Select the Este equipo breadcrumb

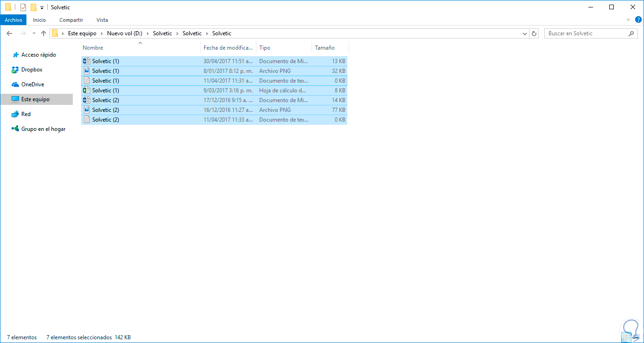click(x=82, y=33)
